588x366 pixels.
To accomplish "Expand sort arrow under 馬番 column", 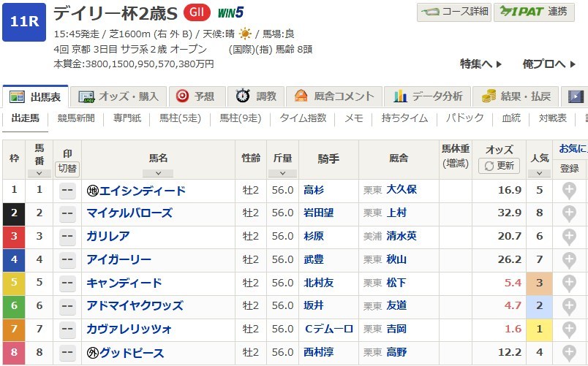I will tap(39, 173).
